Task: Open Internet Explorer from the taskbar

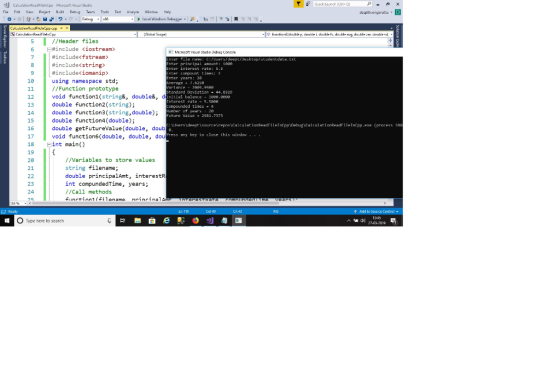Action: pos(166,221)
